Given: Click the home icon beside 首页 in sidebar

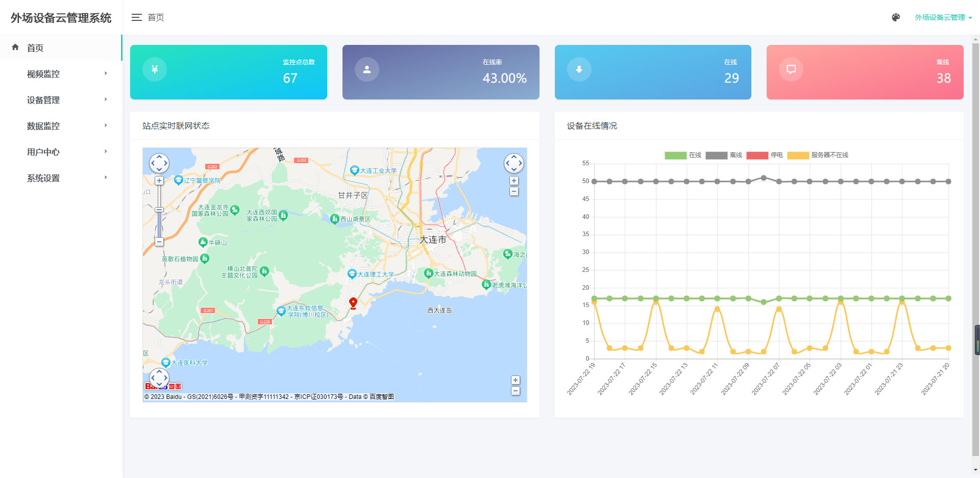Looking at the screenshot, I should pyautogui.click(x=15, y=47).
